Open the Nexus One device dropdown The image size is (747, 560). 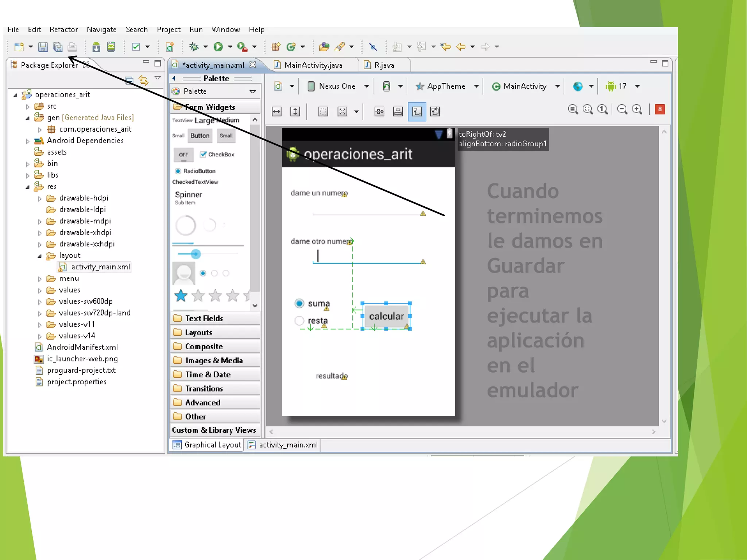[337, 86]
